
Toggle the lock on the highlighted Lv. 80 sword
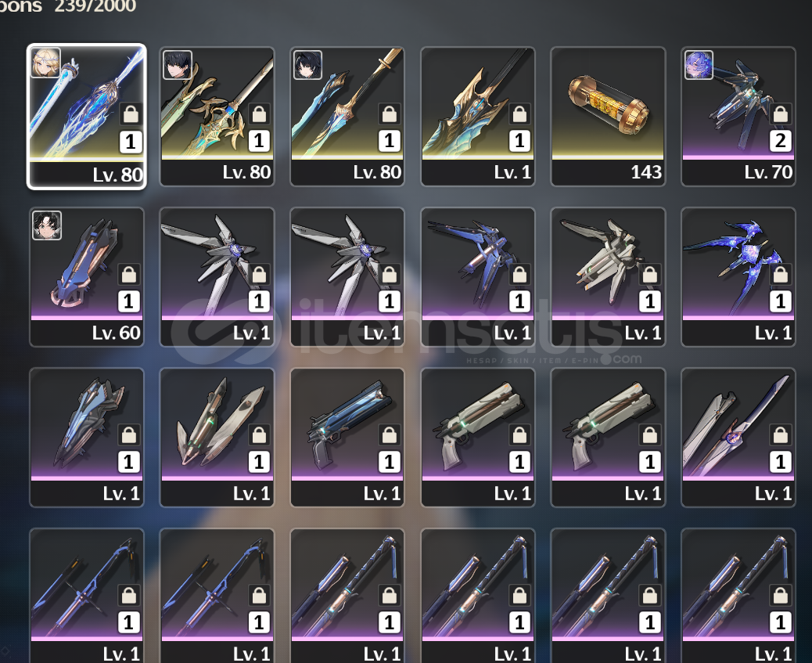pos(131,114)
